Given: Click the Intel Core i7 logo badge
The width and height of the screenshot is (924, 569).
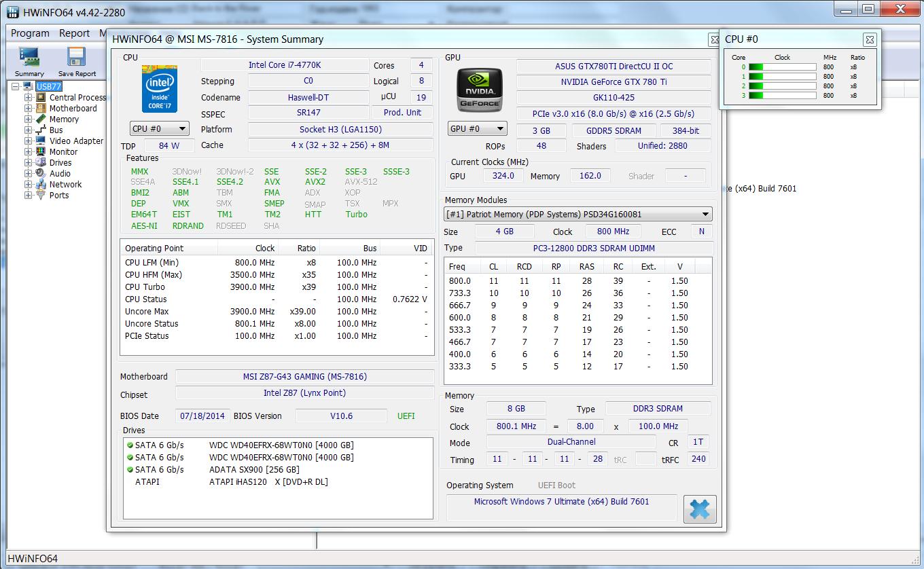Looking at the screenshot, I should [x=160, y=89].
